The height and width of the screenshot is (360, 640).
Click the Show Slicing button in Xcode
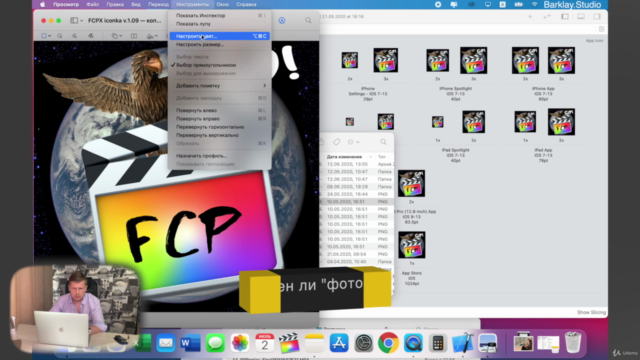point(591,312)
